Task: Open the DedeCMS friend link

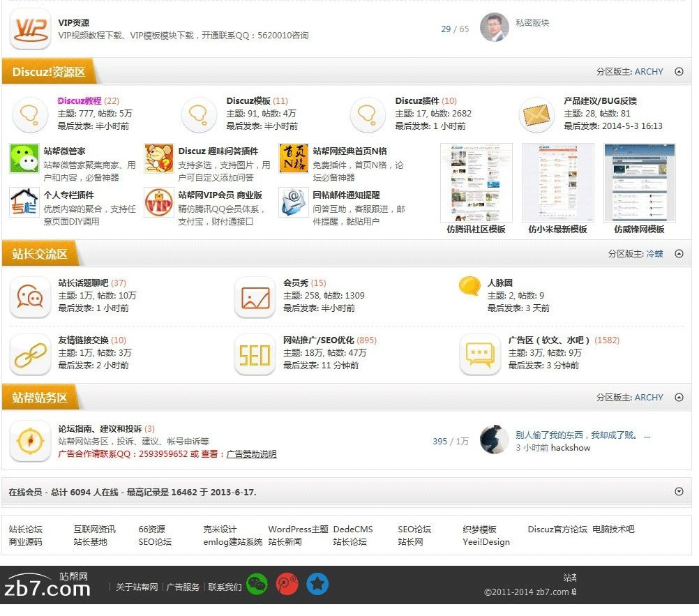Action: pos(352,529)
